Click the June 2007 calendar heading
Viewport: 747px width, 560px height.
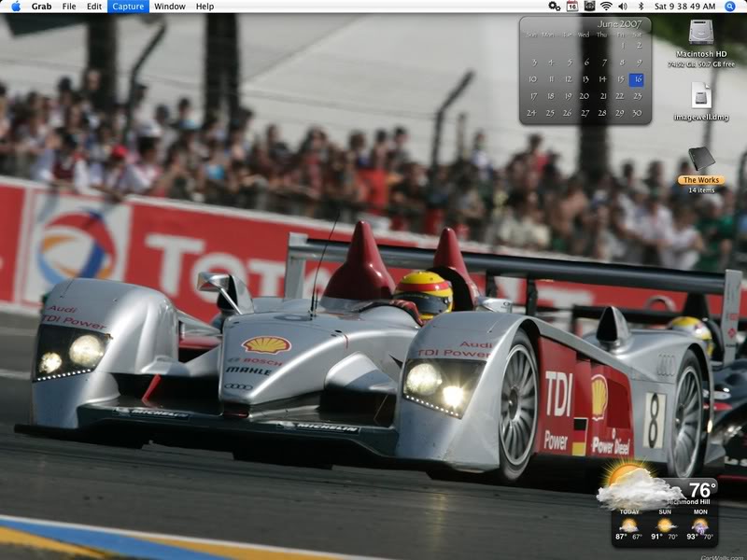[620, 24]
